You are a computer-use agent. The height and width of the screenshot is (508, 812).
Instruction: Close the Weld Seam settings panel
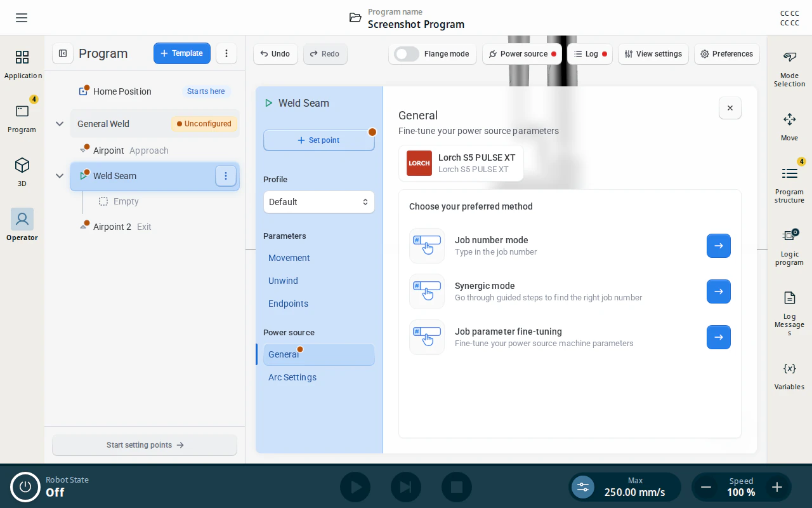point(730,108)
